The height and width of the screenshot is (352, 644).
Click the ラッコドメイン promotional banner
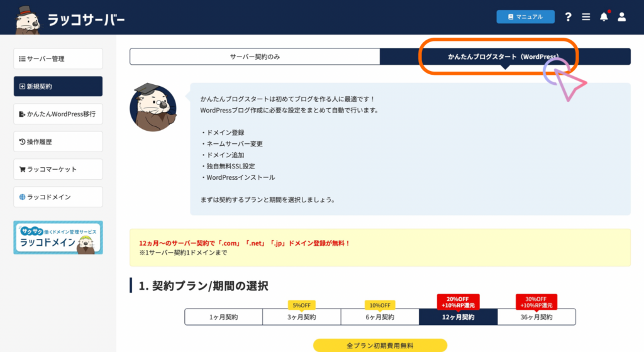pyautogui.click(x=58, y=238)
